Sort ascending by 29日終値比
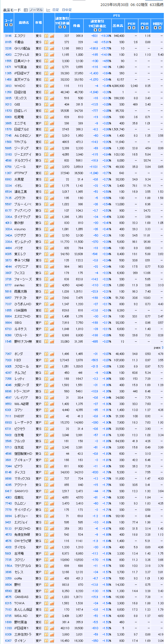Image resolution: width=167 pixels, height=644 pixels. point(95,30)
